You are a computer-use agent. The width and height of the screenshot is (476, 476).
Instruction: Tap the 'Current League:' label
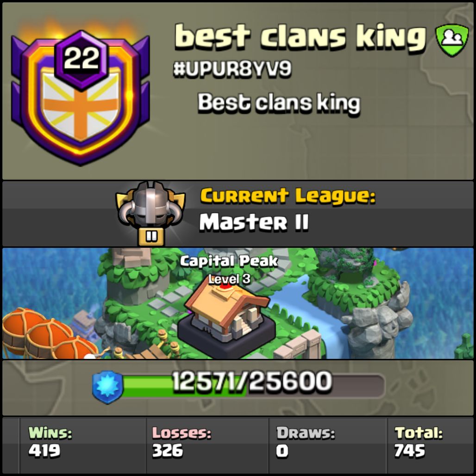click(288, 195)
